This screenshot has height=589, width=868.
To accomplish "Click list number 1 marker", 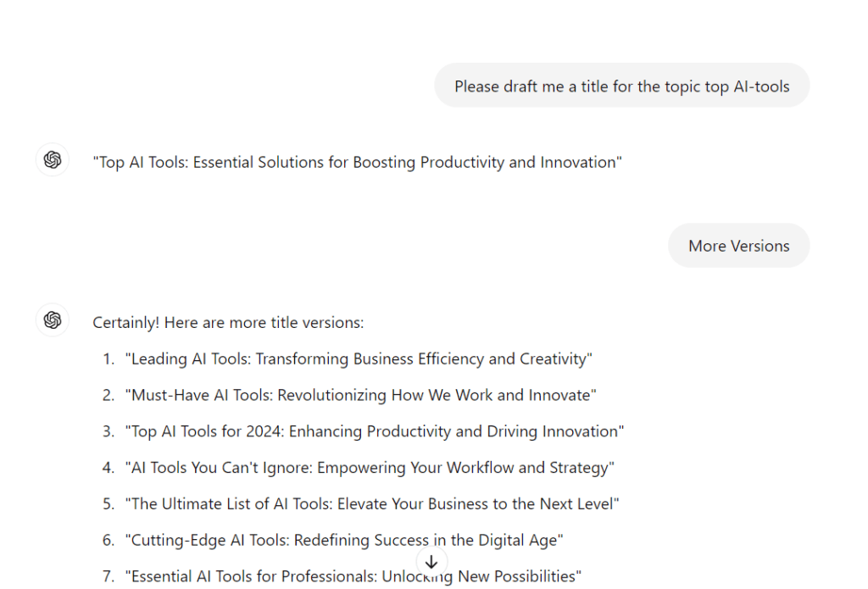I will (108, 358).
